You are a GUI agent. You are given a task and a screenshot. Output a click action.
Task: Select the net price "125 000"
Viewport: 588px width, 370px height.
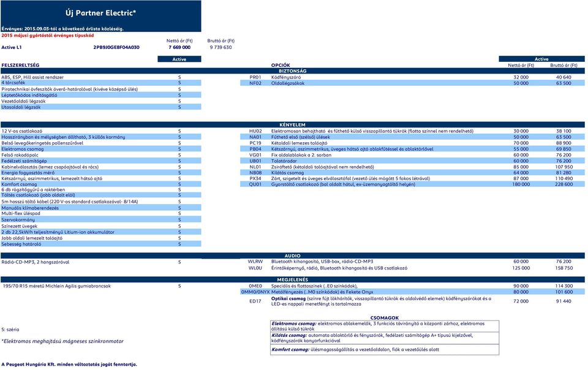(x=521, y=268)
